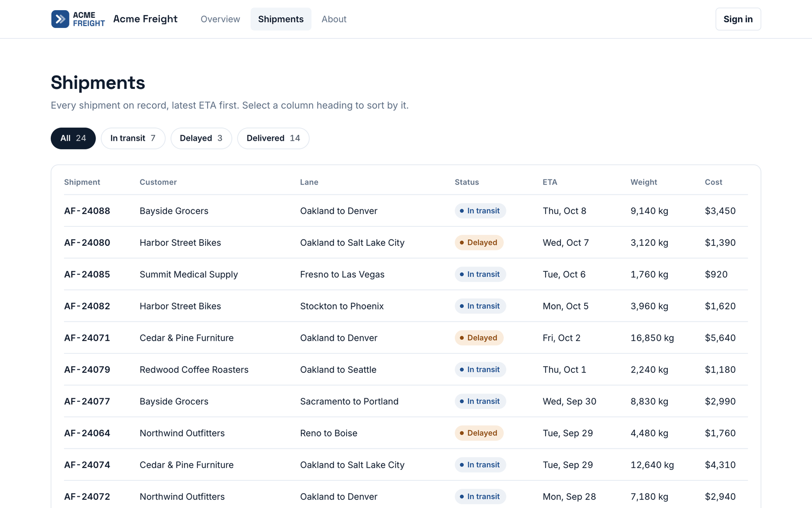Click lane Sacramento to Portland
This screenshot has width=812, height=508.
(349, 401)
